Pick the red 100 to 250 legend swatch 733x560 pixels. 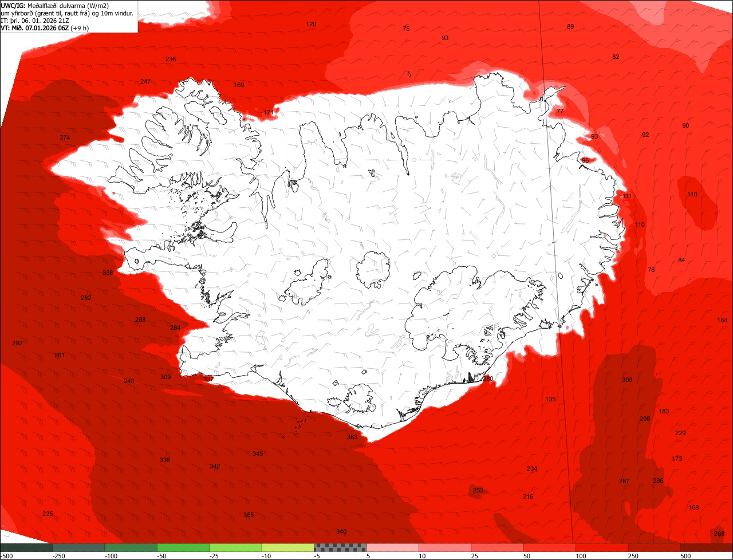tap(602, 548)
